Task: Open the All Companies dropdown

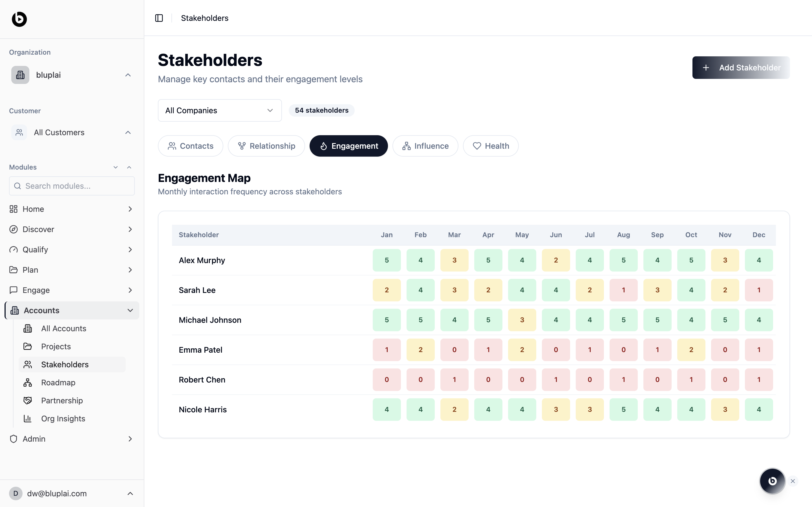Action: pyautogui.click(x=219, y=110)
